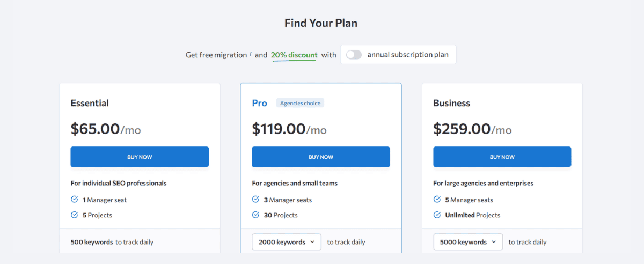Click check icon beside Unlimited Projects

(437, 215)
